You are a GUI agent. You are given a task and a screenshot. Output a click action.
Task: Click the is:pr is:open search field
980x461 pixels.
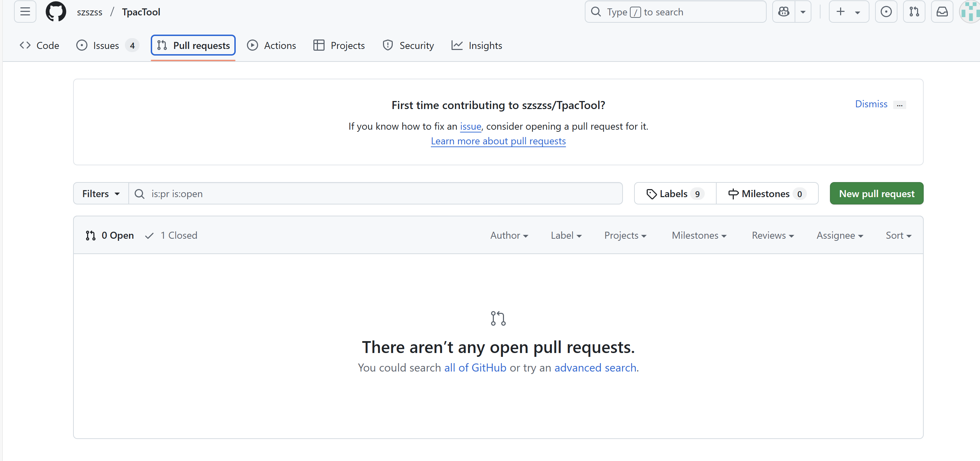(x=381, y=193)
